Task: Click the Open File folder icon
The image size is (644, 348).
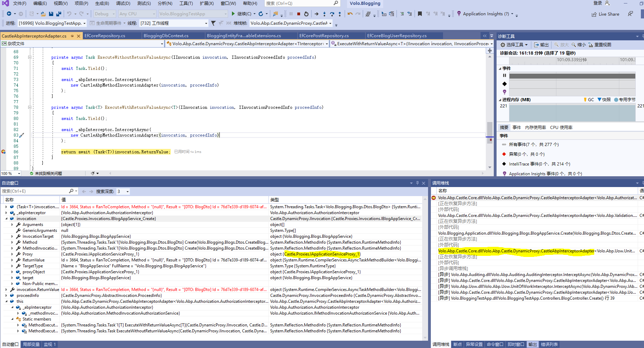Action: click(x=43, y=14)
